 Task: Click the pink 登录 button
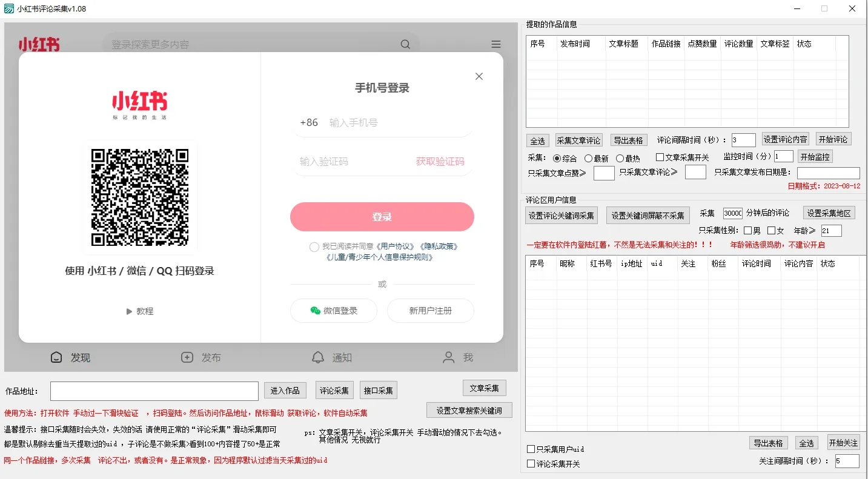[x=382, y=217]
